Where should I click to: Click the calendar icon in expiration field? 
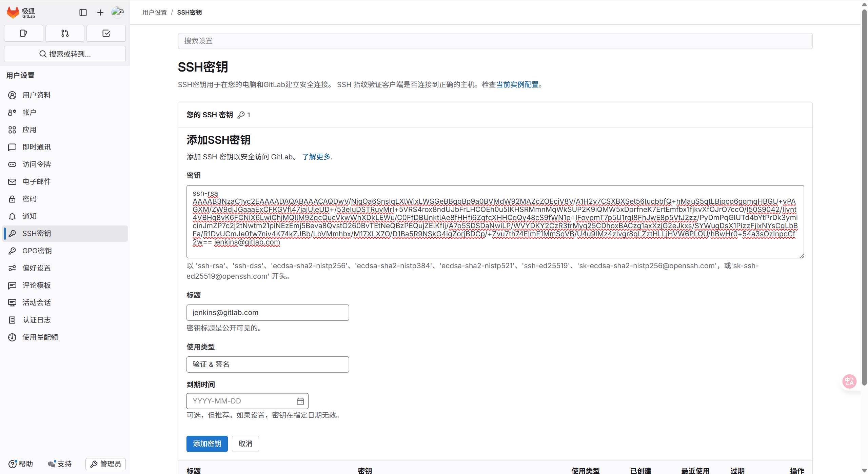pos(300,401)
